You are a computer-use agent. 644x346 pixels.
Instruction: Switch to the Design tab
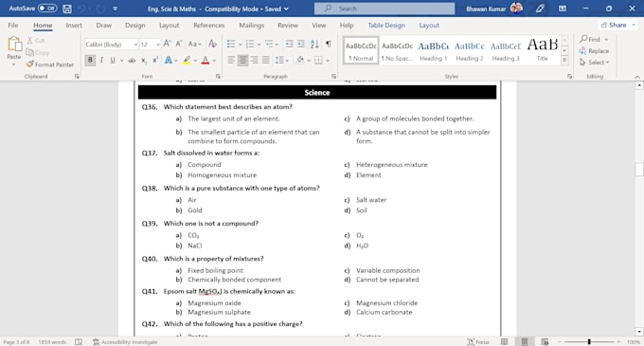click(135, 25)
